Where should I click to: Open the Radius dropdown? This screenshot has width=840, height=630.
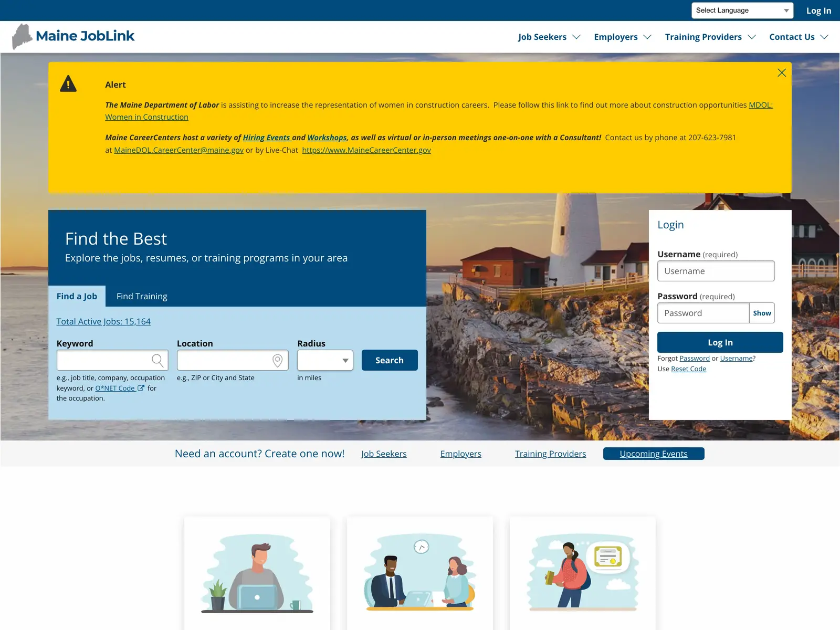point(325,360)
